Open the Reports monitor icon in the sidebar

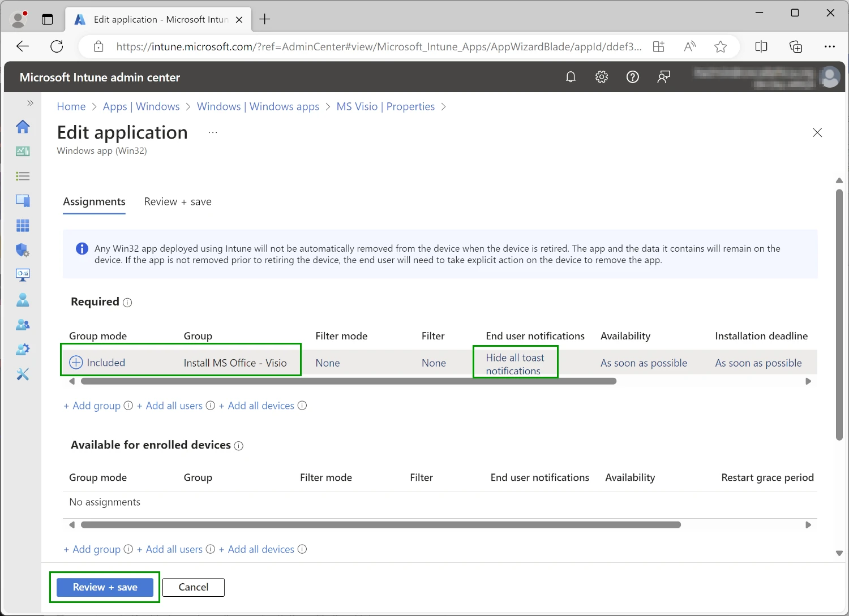pos(23,275)
